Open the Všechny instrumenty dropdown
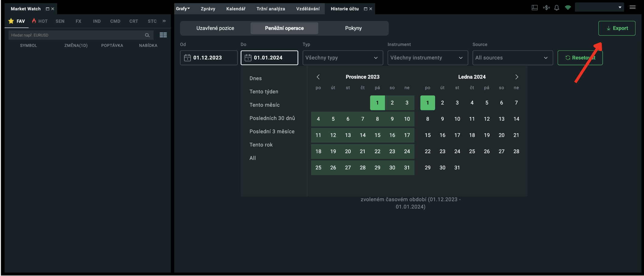Screen dimensions: 644x276 pos(428,58)
